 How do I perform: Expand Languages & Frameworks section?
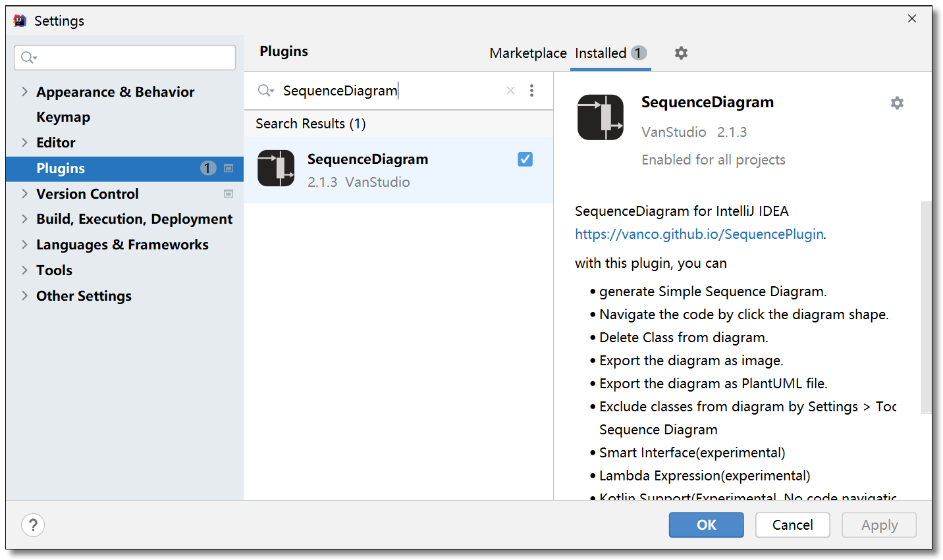coord(24,244)
